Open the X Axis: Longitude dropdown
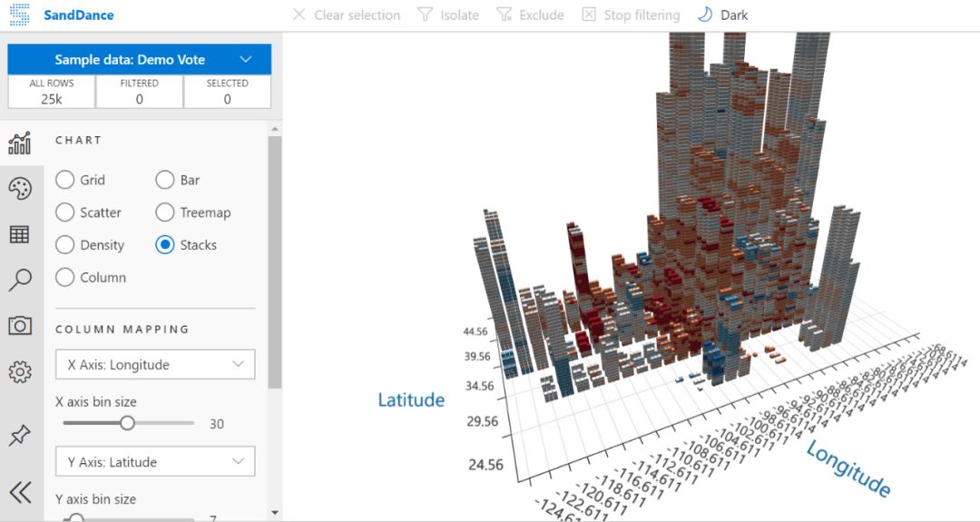The image size is (980, 522). (155, 364)
